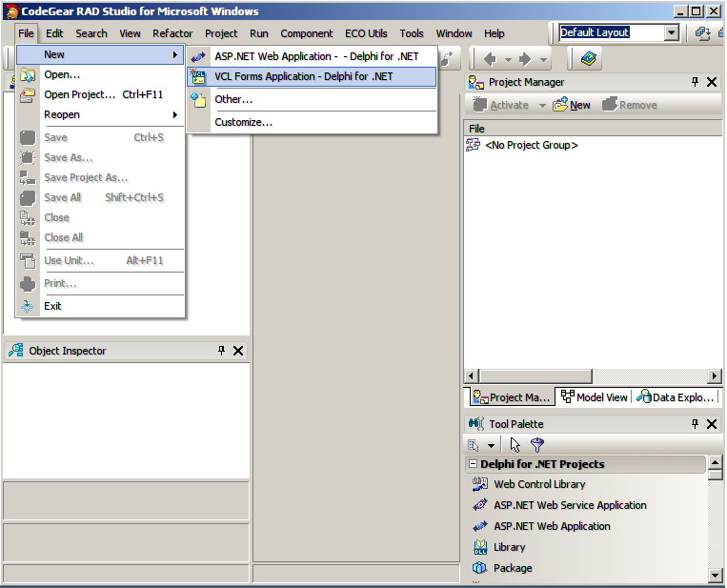727x588 pixels.
Task: Collapse the Delphi for .NET Projects category
Action: 473,464
